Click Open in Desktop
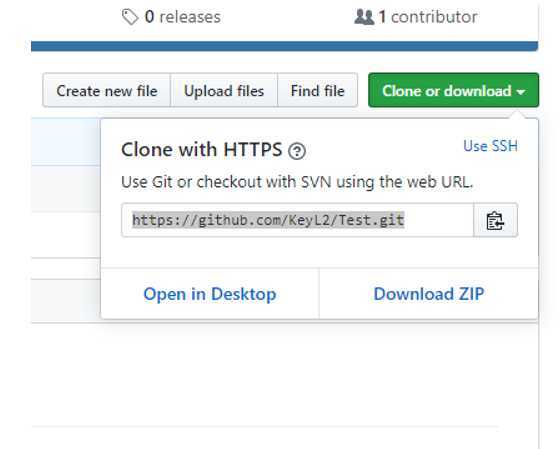 [210, 294]
